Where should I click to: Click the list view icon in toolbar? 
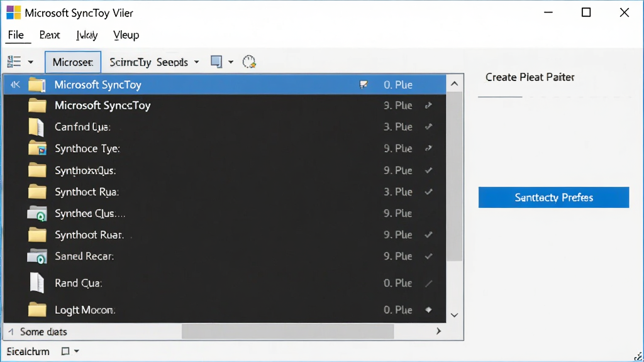14,62
